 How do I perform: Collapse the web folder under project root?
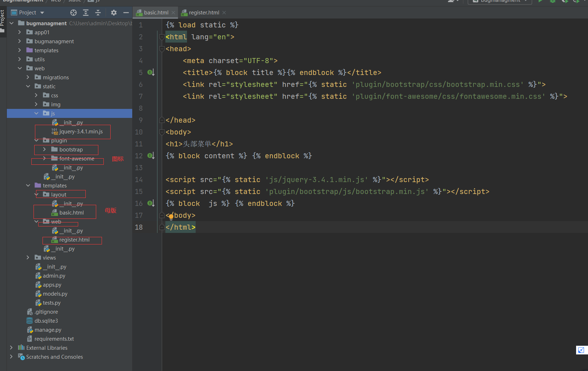click(20, 69)
